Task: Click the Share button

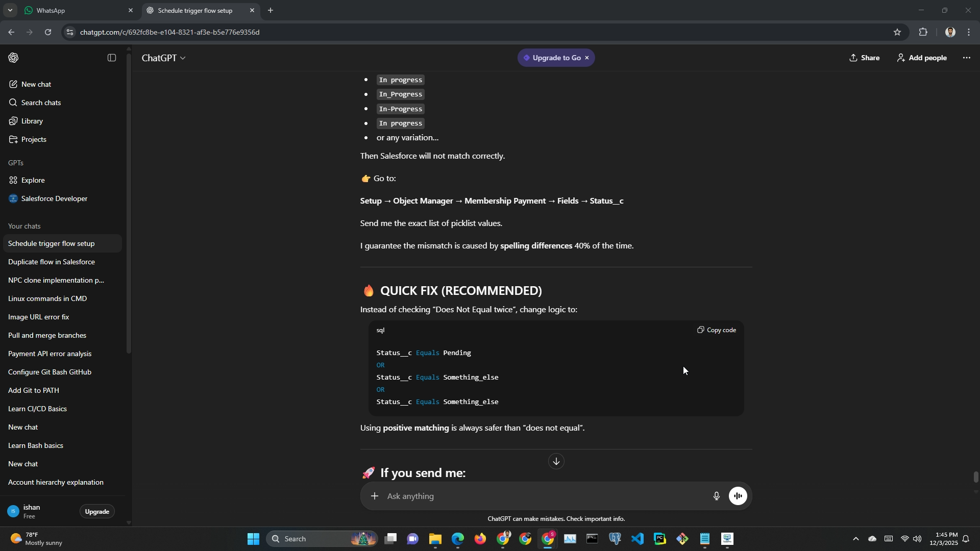Action: coord(865,58)
